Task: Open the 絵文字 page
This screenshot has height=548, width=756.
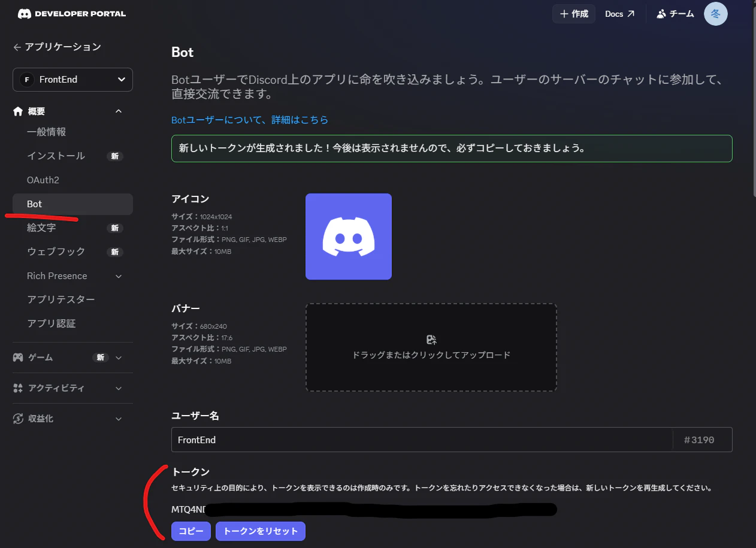Action: click(x=41, y=228)
